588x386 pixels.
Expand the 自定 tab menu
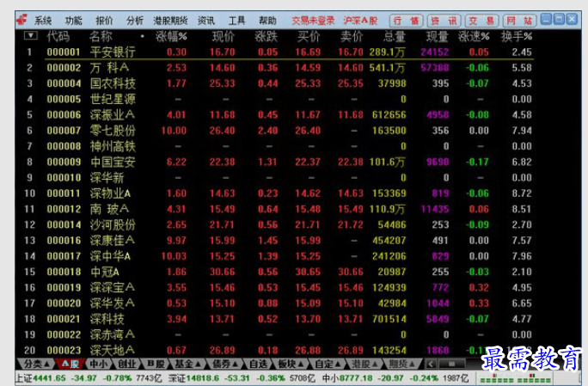[x=328, y=364]
